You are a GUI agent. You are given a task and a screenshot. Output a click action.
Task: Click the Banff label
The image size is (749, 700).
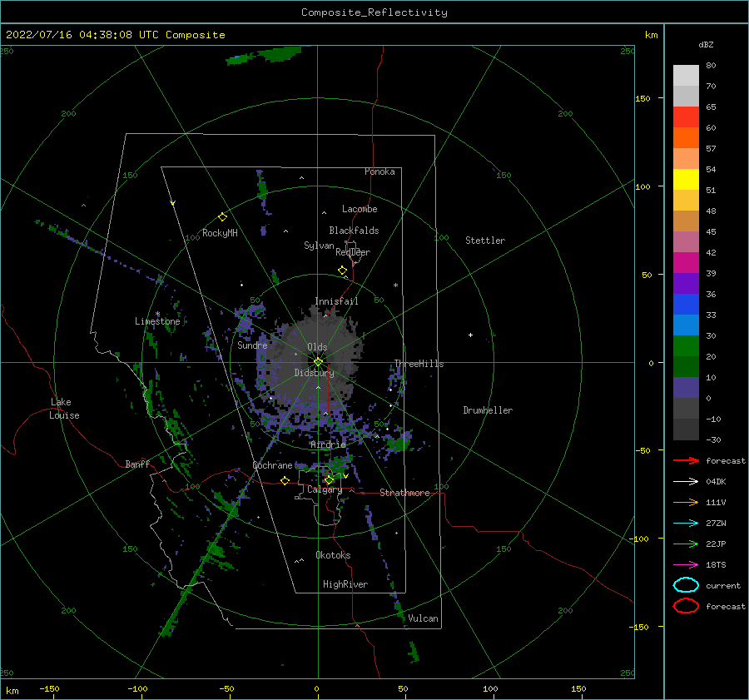(x=137, y=464)
